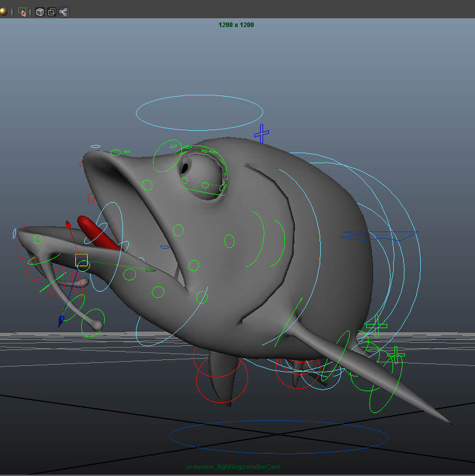Click the highlighted share icon in the toolbar
Screen dimensions: 475x476
(63, 12)
